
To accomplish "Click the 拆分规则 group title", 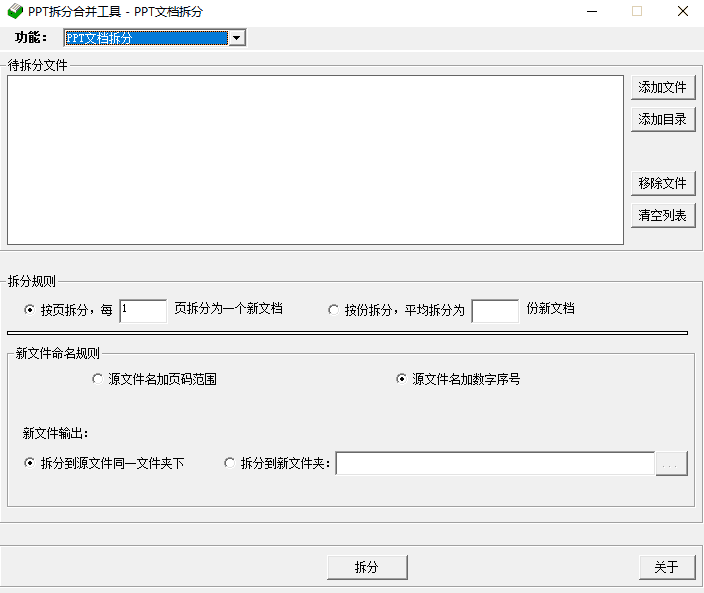I will 31,281.
